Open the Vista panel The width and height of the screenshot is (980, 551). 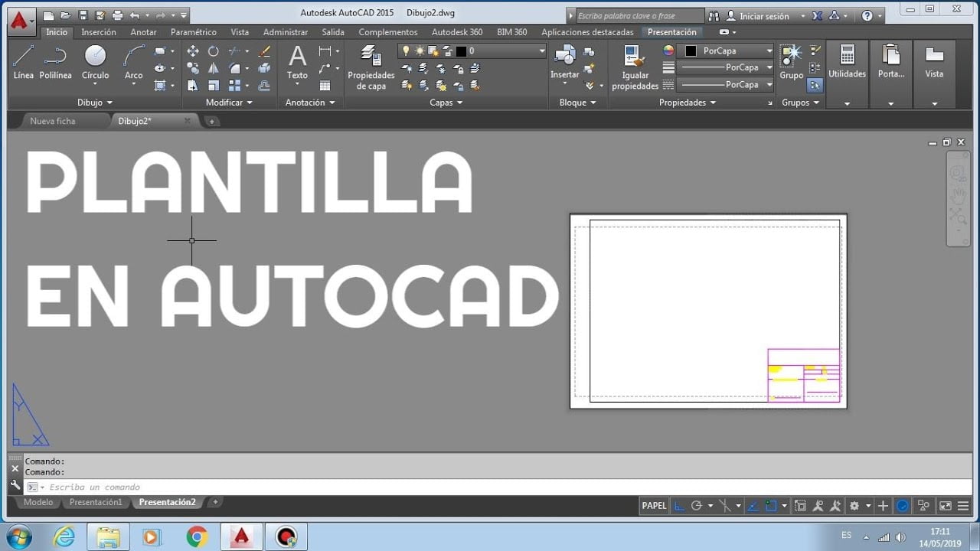[934, 73]
